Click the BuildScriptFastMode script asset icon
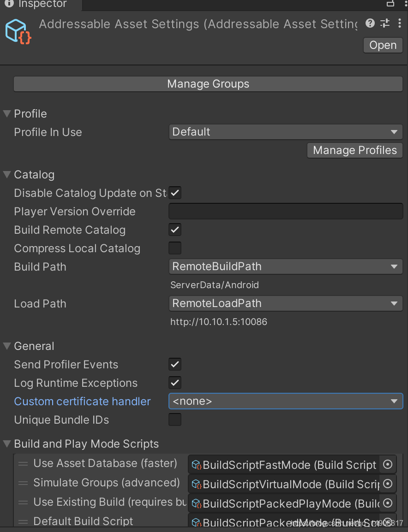This screenshot has height=532, width=408. pos(196,465)
